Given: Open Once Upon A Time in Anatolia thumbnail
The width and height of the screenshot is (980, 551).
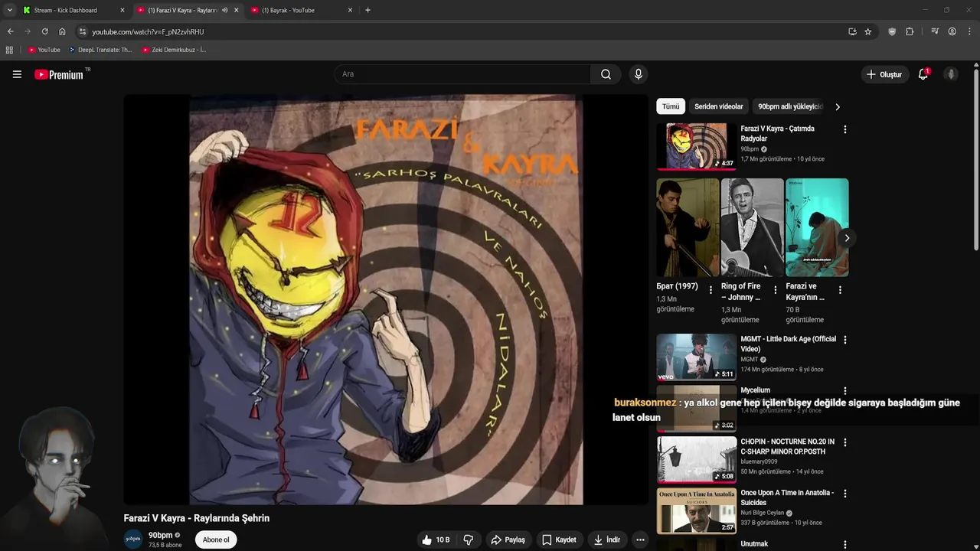Looking at the screenshot, I should 696,510.
